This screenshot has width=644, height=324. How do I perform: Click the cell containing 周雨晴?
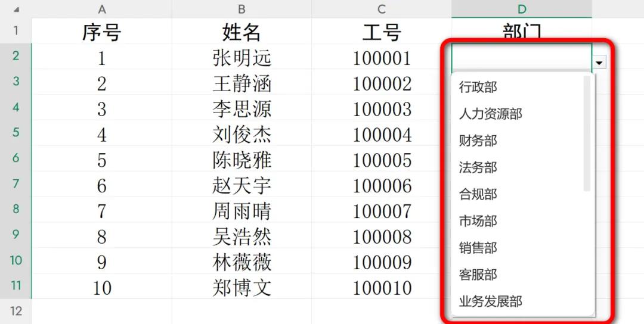click(241, 209)
